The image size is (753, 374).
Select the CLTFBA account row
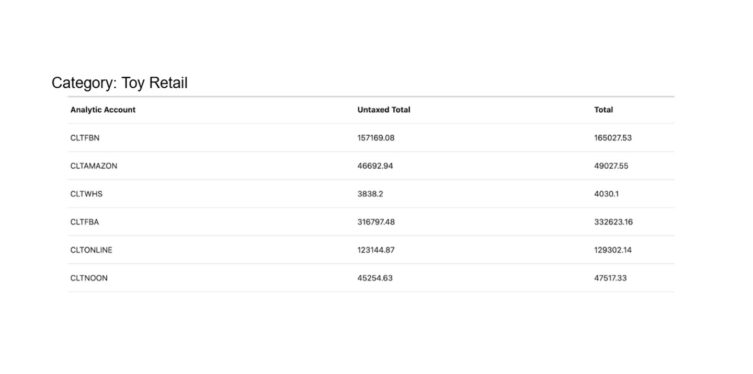point(371,222)
